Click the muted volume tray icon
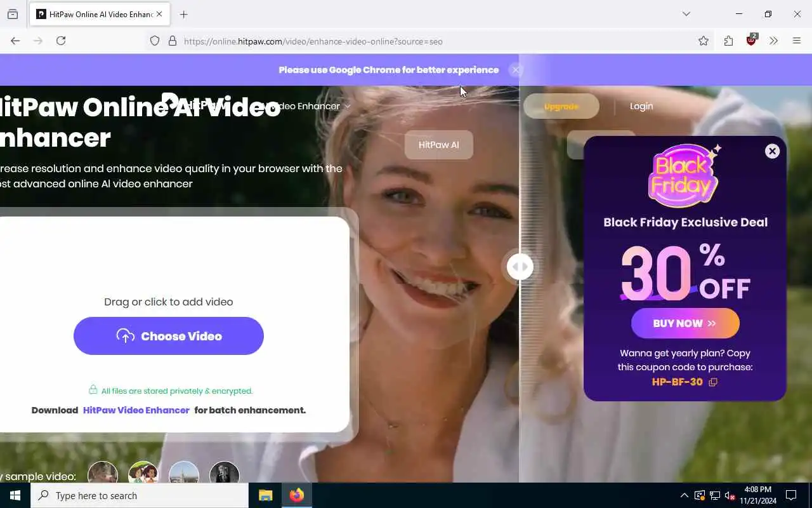The width and height of the screenshot is (812, 508). tap(730, 495)
